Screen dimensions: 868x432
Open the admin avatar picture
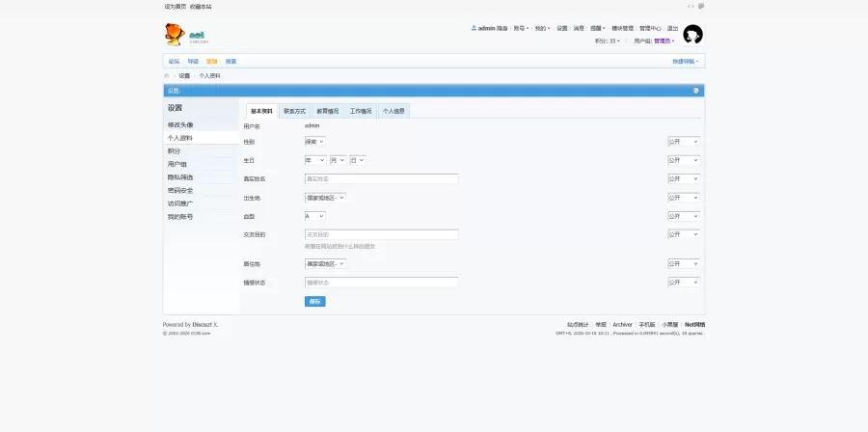coord(692,35)
